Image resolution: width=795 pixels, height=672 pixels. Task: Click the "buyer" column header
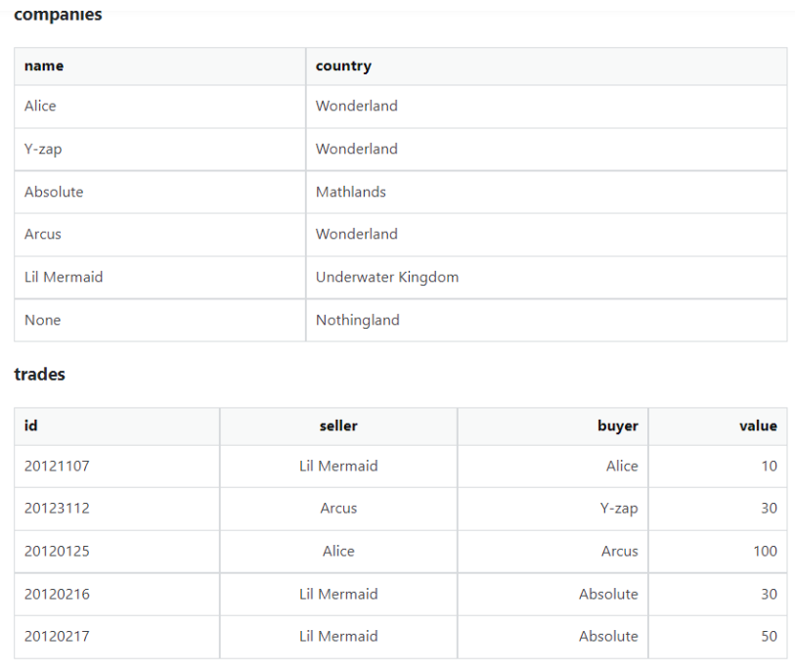pyautogui.click(x=617, y=426)
